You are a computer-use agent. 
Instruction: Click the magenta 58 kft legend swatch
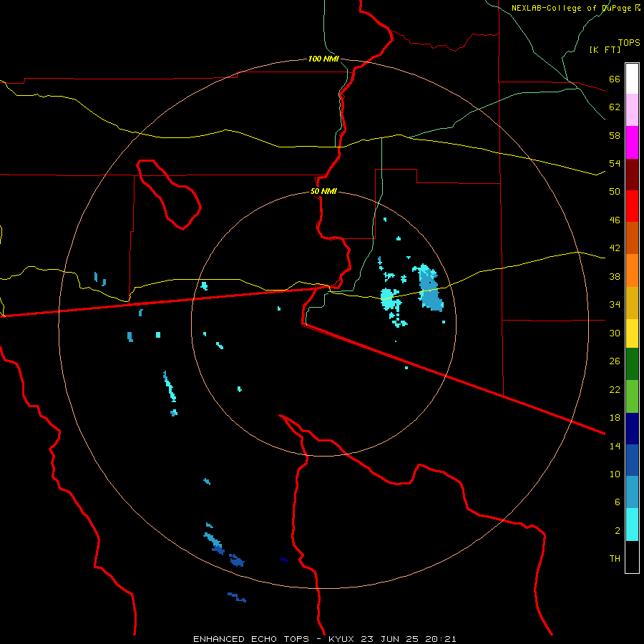pyautogui.click(x=632, y=142)
